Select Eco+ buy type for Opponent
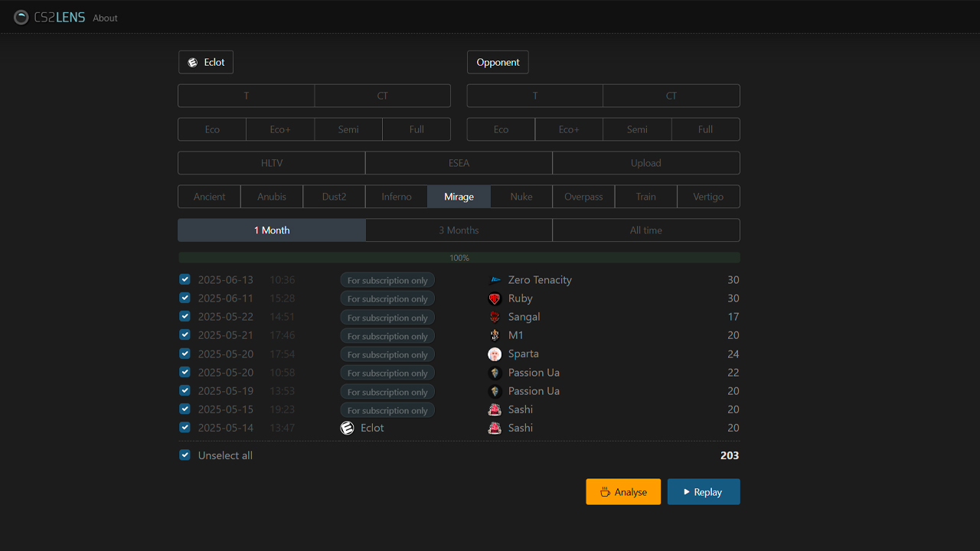 pos(569,129)
